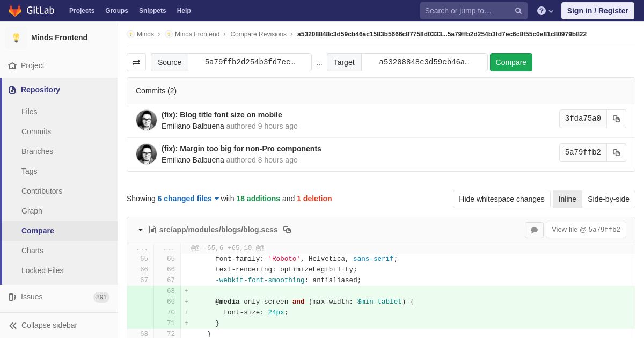Screen dimensions: 644x338
Task: Click the green Compare button
Action: point(511,62)
